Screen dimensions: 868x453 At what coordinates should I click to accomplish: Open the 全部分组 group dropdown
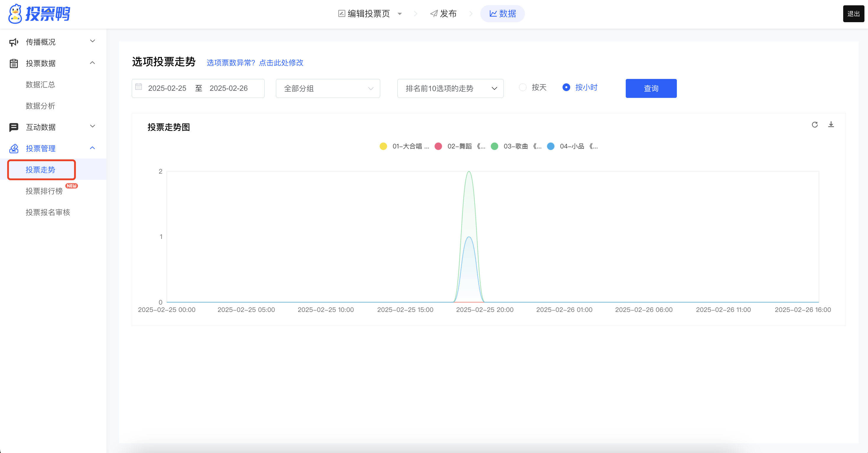point(328,88)
